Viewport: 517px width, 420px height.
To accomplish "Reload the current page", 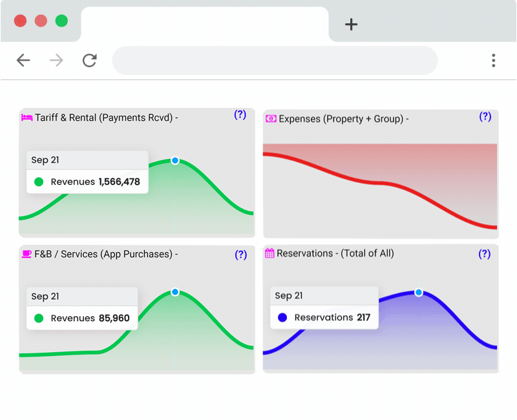I will [89, 60].
